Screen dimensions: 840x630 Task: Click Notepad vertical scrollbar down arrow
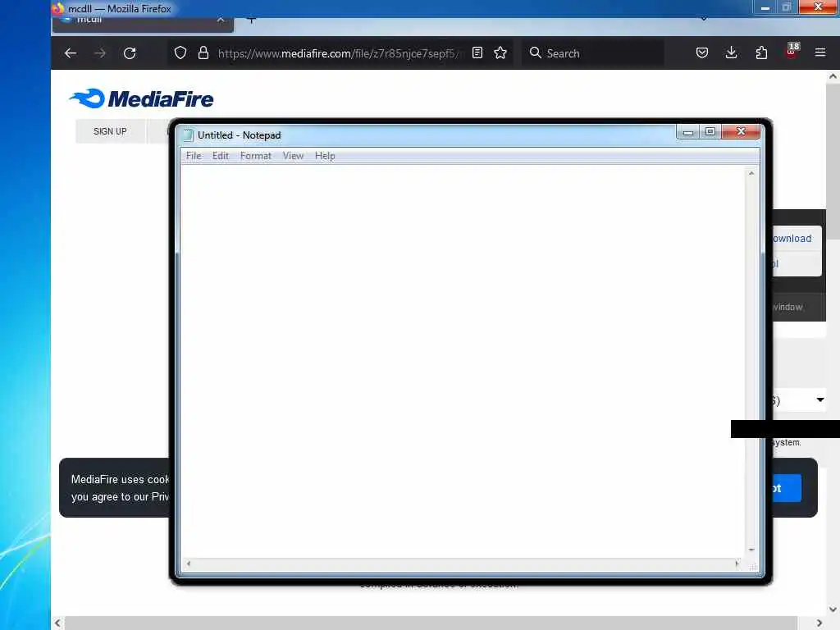coord(751,550)
